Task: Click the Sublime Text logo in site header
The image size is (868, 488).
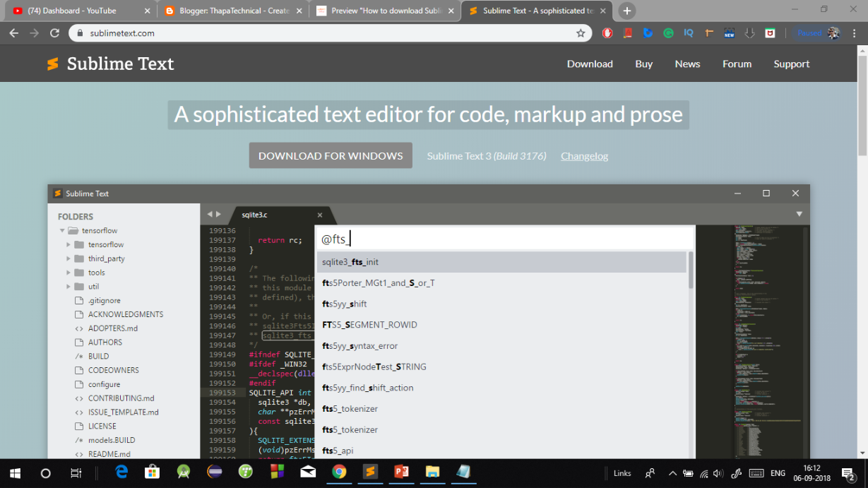Action: 110,64
